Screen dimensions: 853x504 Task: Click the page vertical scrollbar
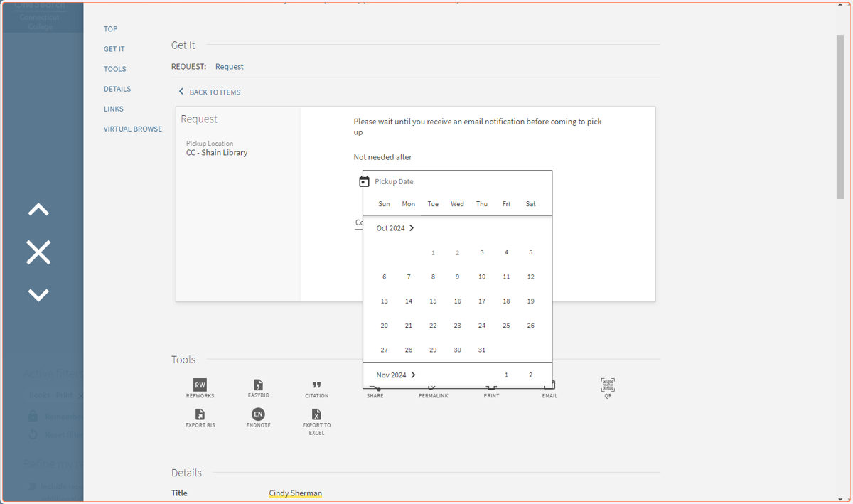tap(840, 117)
